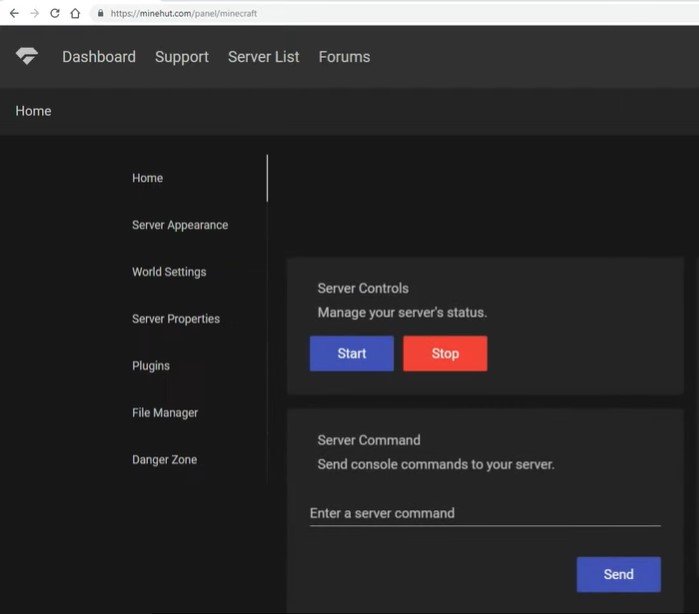Open the Forums link

(344, 57)
